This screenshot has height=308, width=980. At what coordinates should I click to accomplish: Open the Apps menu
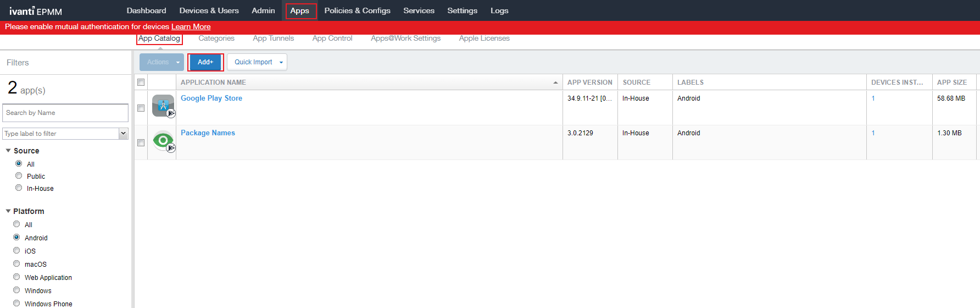[300, 11]
